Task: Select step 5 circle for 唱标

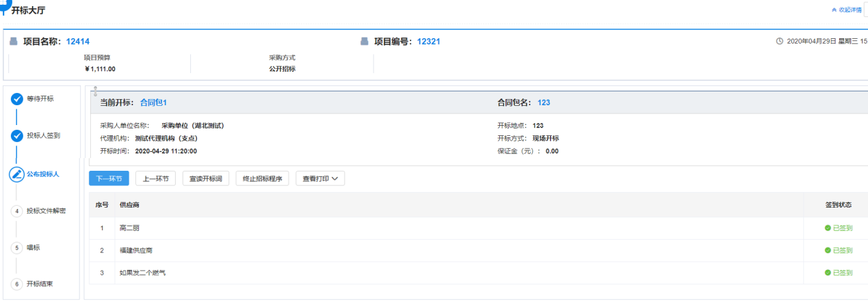Action: (x=17, y=248)
